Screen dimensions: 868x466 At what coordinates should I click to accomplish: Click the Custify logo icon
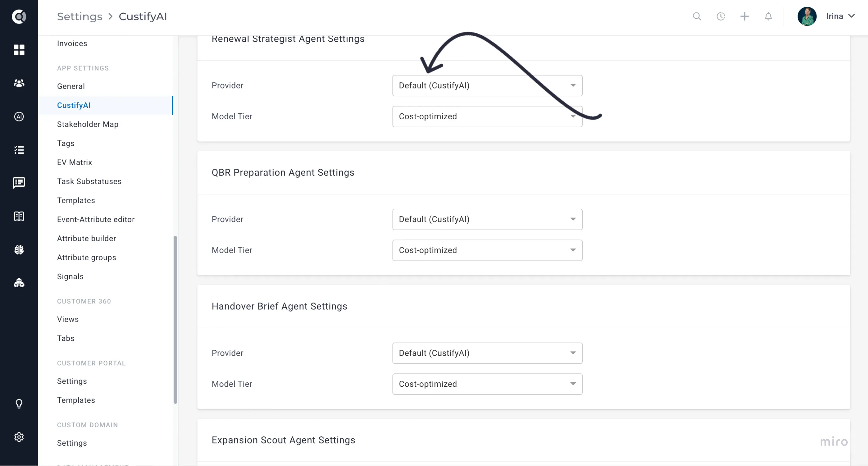coord(19,16)
